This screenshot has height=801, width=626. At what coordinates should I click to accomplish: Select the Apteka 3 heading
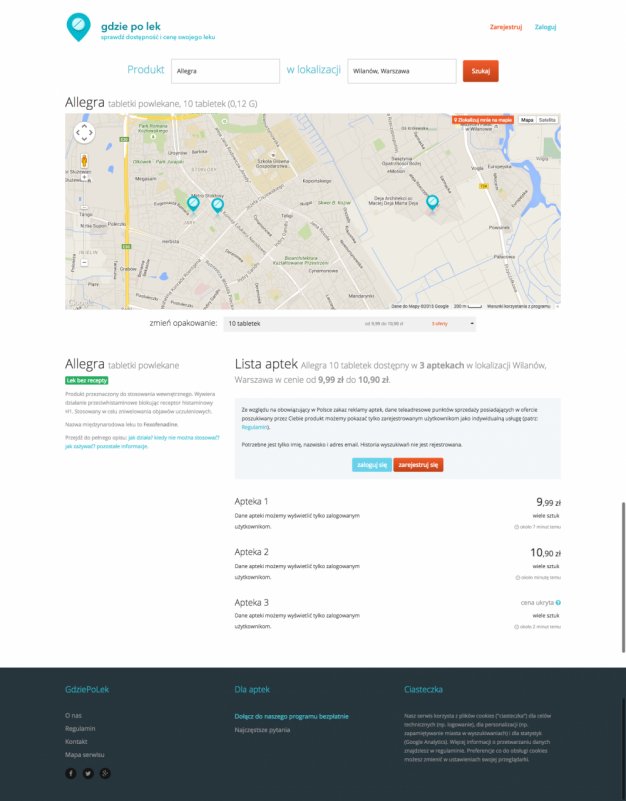pos(251,602)
